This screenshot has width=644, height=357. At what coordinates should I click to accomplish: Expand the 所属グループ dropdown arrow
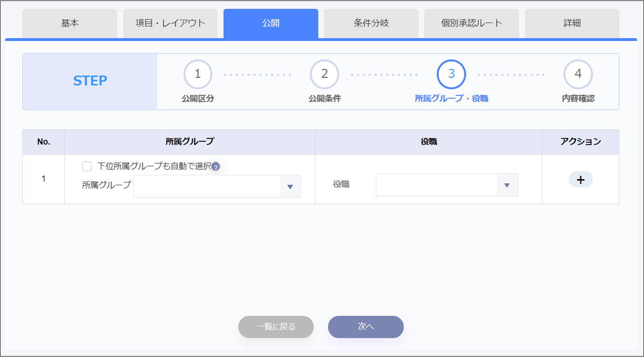click(290, 187)
